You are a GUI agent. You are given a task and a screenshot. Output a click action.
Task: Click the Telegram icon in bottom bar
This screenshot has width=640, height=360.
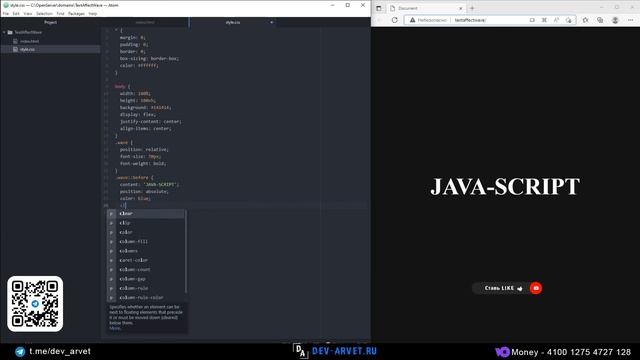pos(20,352)
